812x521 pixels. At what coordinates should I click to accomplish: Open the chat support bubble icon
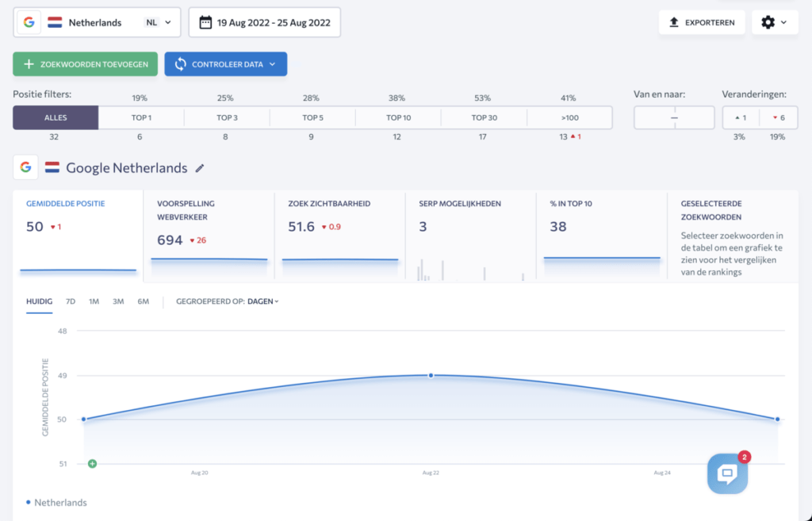coord(727,474)
